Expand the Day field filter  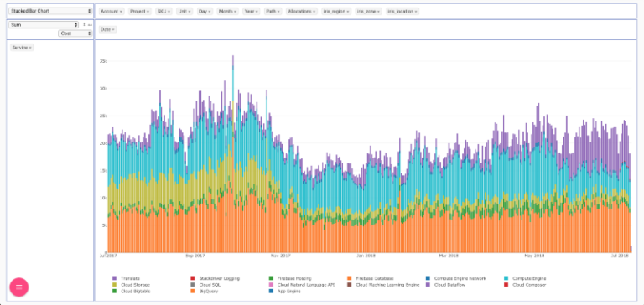[x=205, y=12]
